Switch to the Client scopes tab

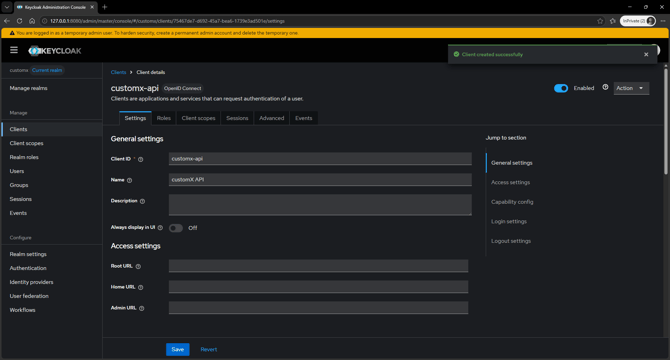point(198,118)
